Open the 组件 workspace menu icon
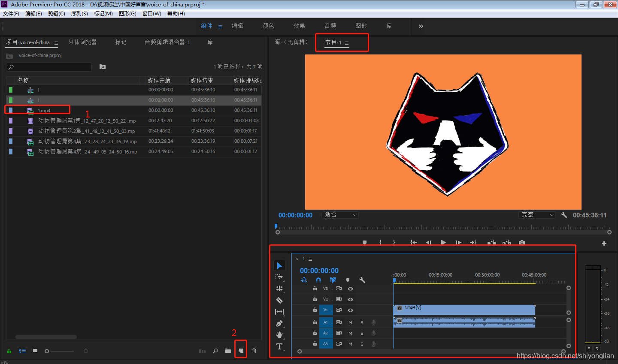This screenshot has height=364, width=618. pyautogui.click(x=220, y=26)
